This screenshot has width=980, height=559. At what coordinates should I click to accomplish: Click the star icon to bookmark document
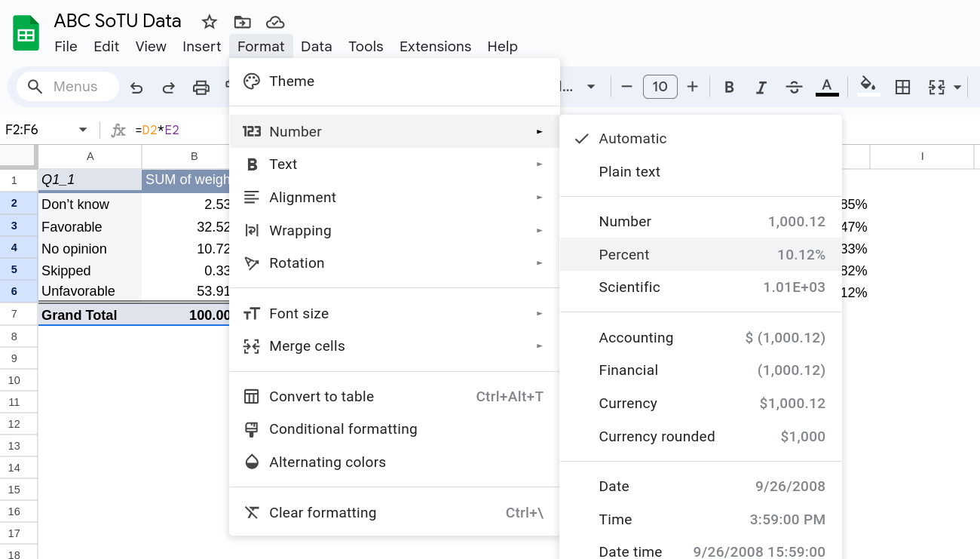point(210,22)
